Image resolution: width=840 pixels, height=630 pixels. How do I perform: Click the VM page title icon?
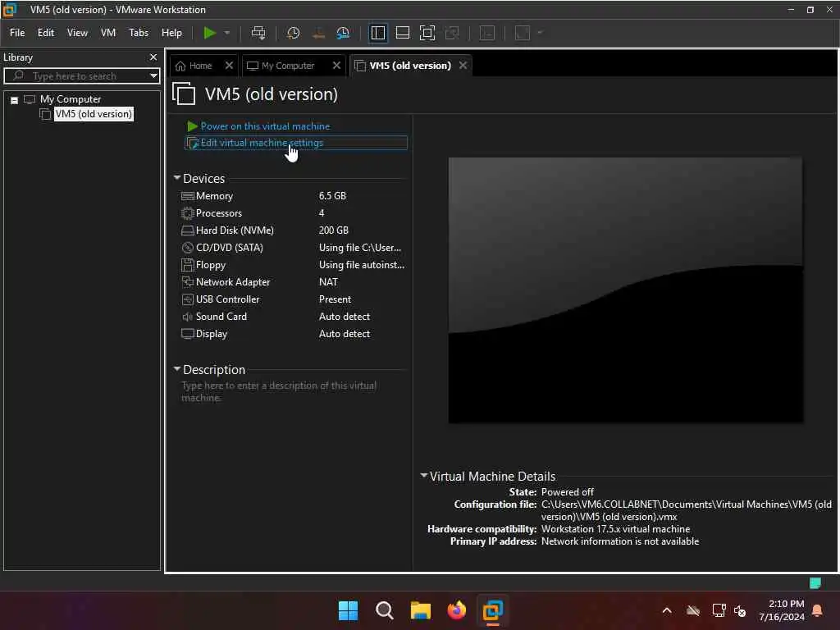[184, 94]
